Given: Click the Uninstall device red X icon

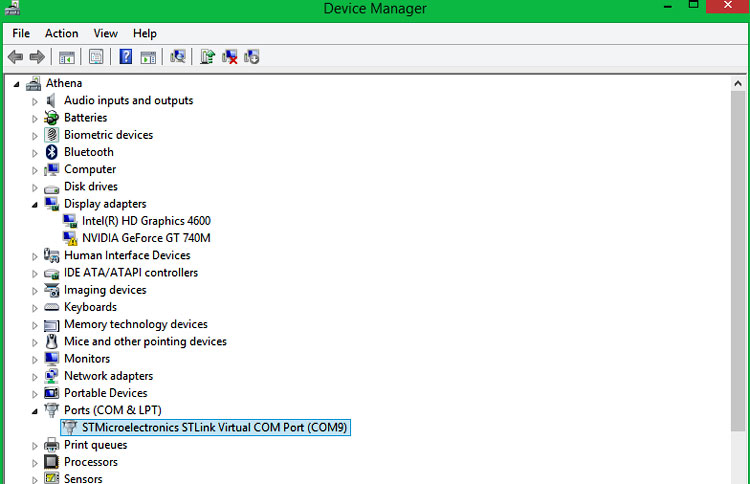Looking at the screenshot, I should click(x=230, y=57).
